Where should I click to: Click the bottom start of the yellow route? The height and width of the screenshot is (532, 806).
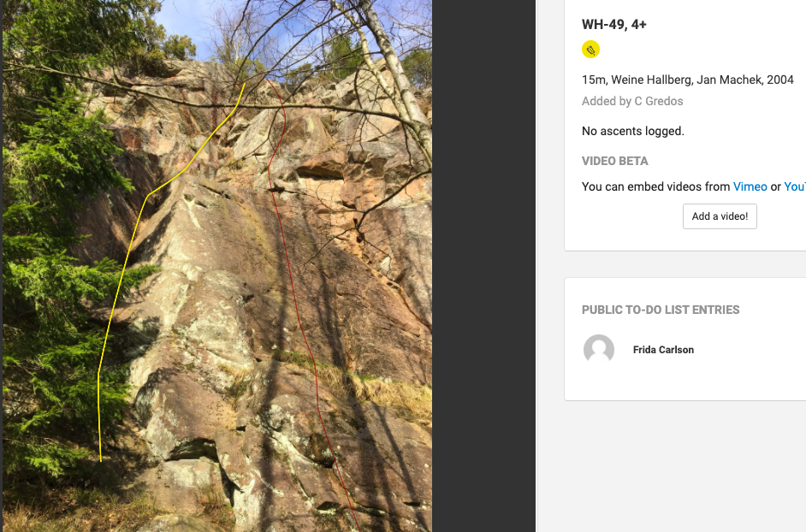(x=101, y=459)
